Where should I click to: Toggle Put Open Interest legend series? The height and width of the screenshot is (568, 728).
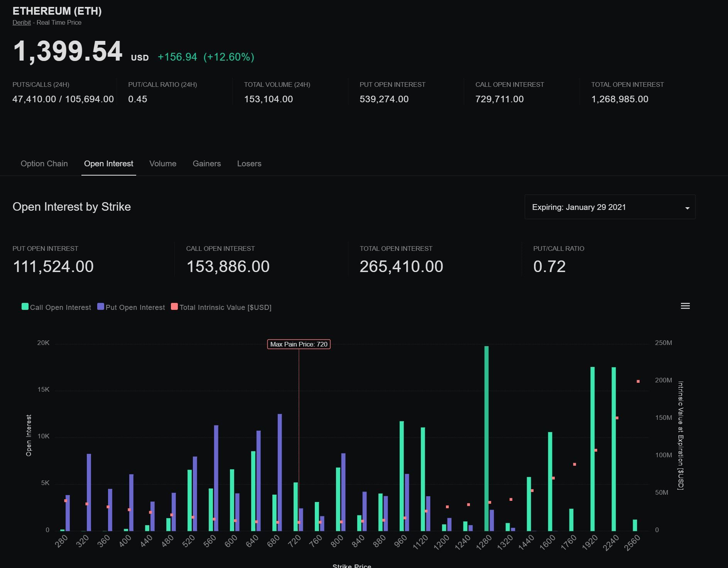pos(131,307)
